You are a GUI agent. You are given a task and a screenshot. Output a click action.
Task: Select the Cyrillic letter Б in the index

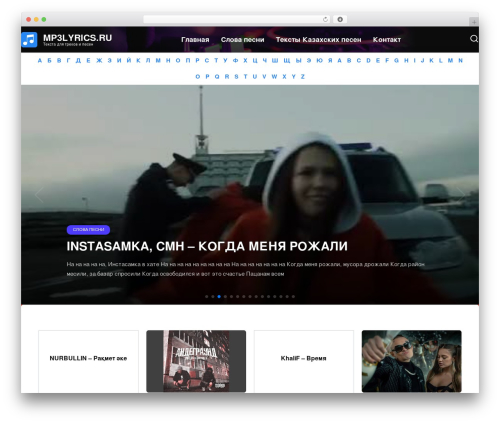pos(49,60)
